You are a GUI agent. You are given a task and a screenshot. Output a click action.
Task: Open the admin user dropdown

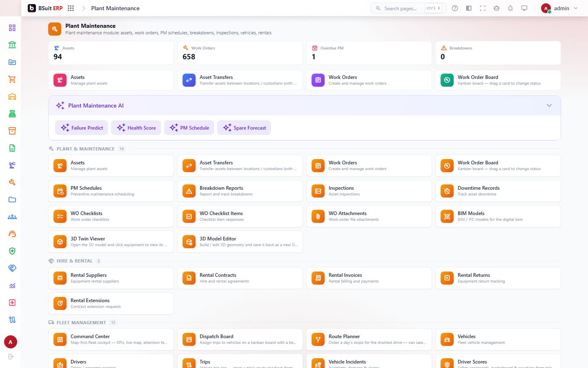[560, 8]
